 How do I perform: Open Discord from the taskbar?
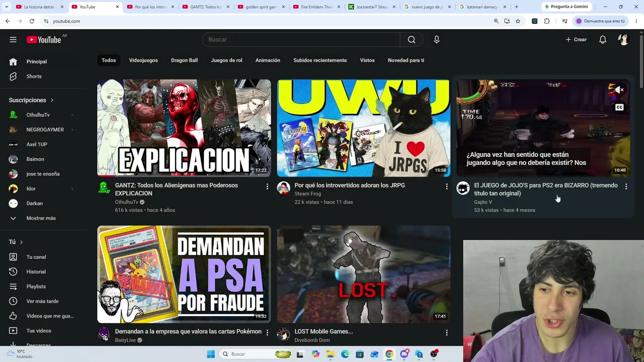(x=404, y=354)
